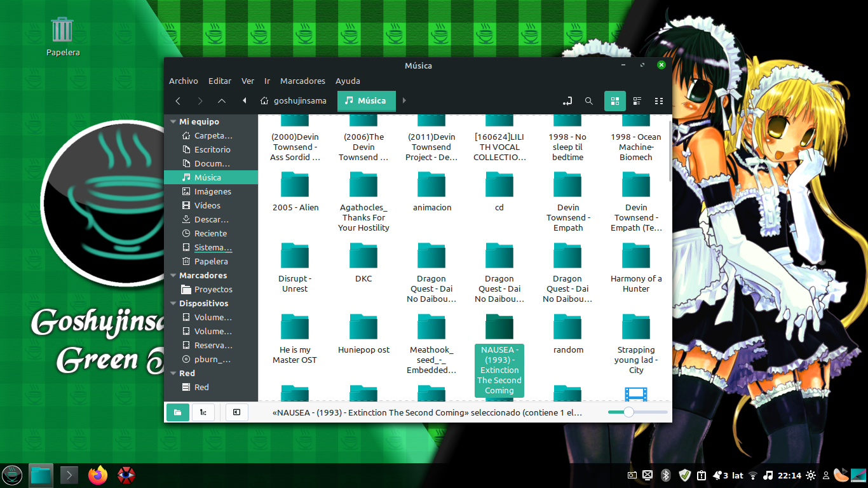Show tree view in sidebar
This screenshot has height=488, width=868.
[203, 412]
